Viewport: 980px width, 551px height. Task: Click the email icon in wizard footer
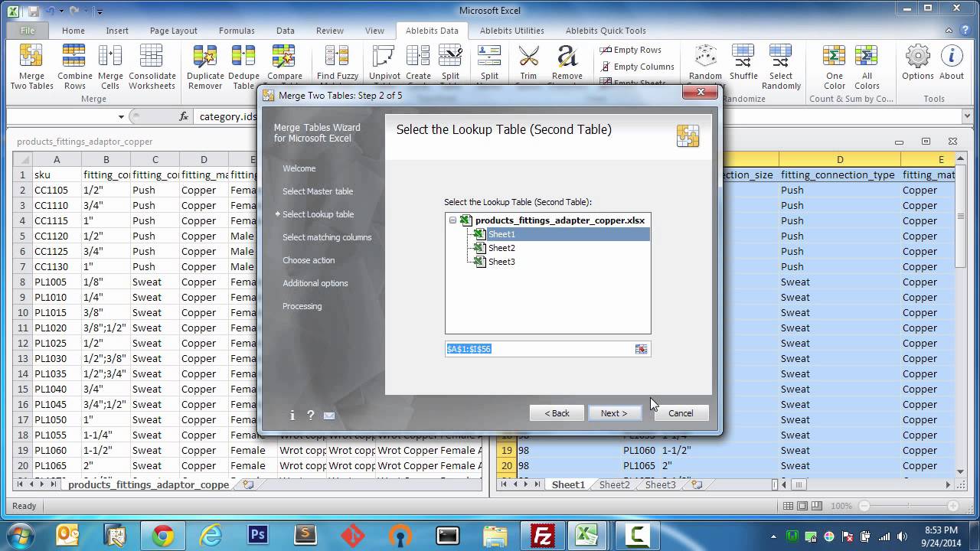(328, 416)
